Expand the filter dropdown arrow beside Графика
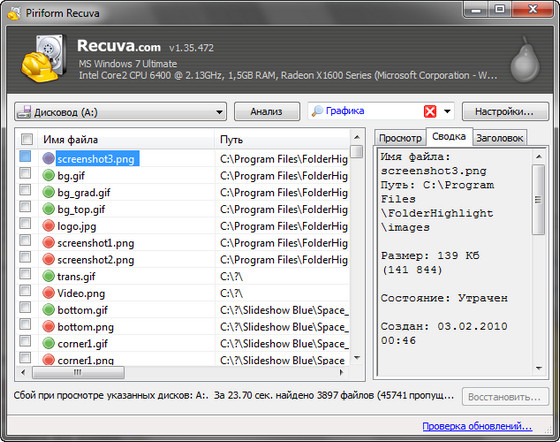This screenshot has height=442, width=560. coord(447,111)
